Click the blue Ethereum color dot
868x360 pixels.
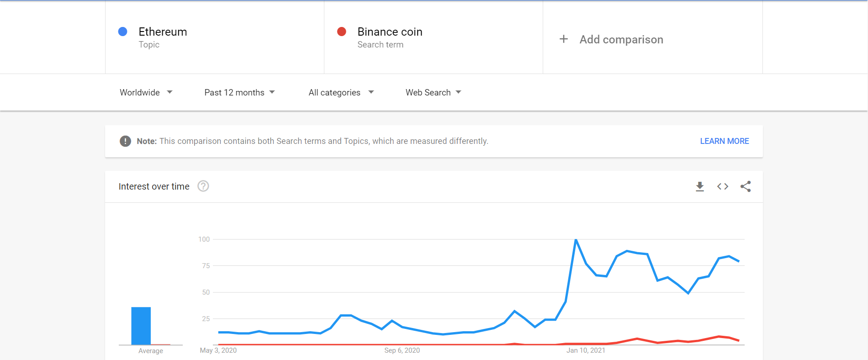tap(122, 32)
